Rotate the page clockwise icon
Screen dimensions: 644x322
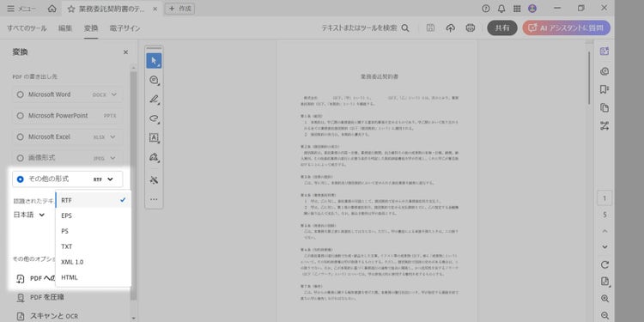(605, 265)
